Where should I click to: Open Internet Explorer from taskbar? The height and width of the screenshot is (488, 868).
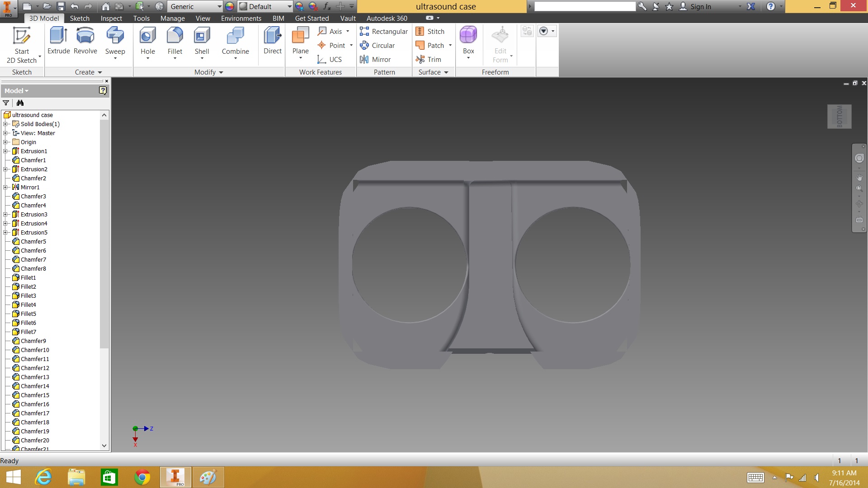pyautogui.click(x=44, y=477)
